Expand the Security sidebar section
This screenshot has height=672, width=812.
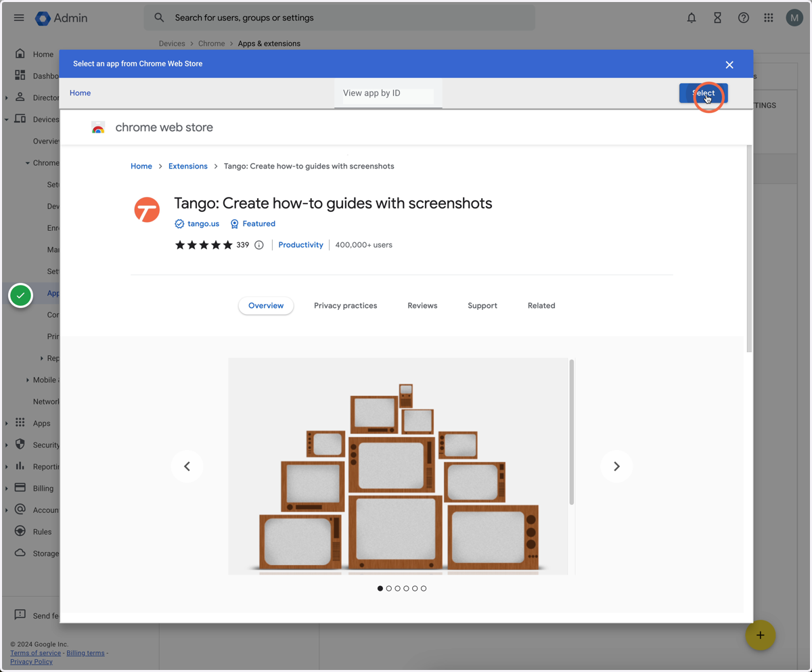(x=7, y=445)
